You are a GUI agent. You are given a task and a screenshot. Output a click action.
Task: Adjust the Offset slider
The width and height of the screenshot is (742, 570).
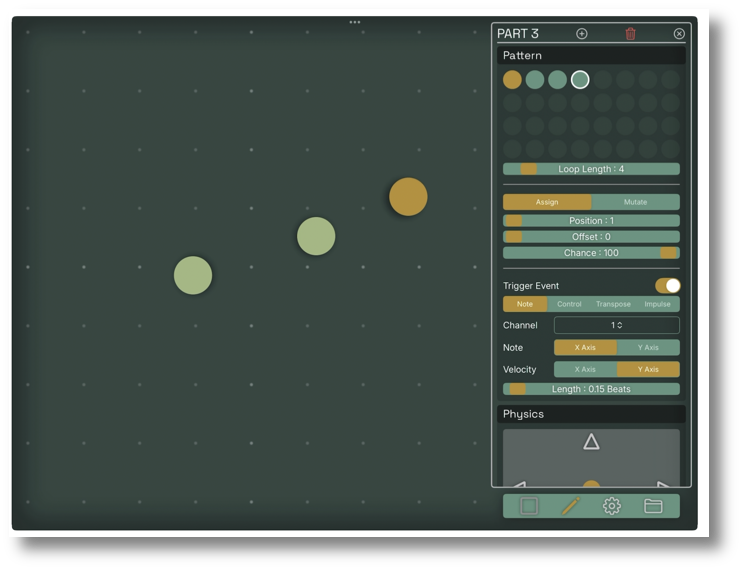[591, 237]
